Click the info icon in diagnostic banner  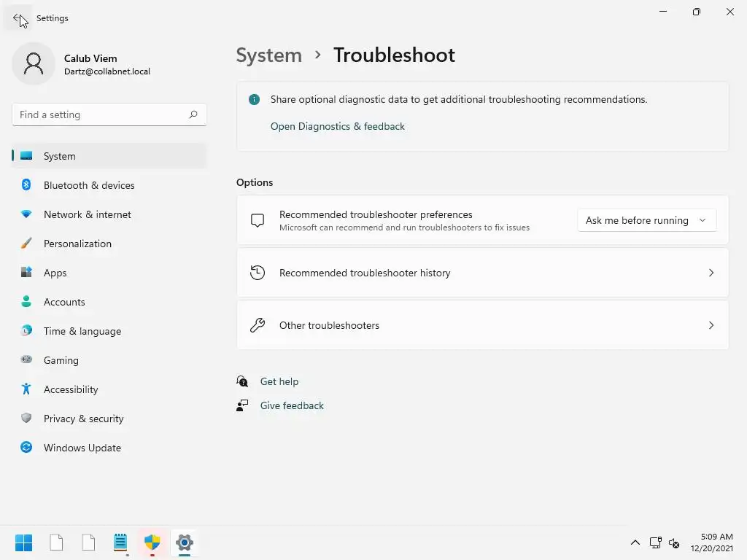pyautogui.click(x=254, y=99)
